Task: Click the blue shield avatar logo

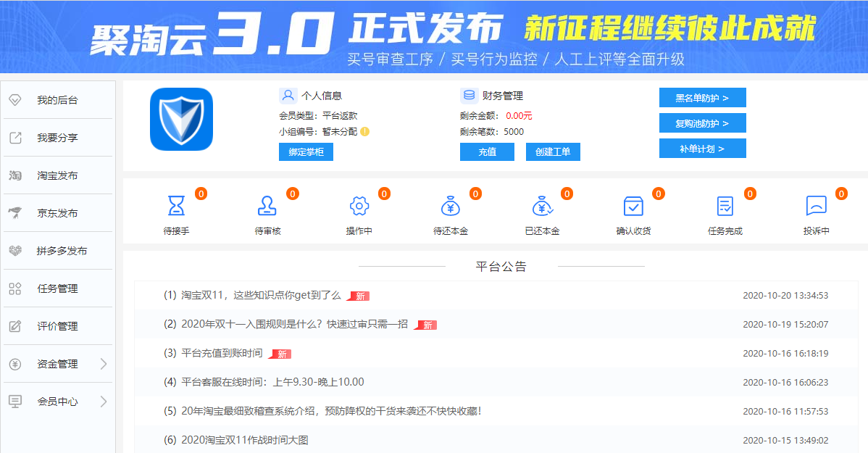Action: [x=182, y=119]
